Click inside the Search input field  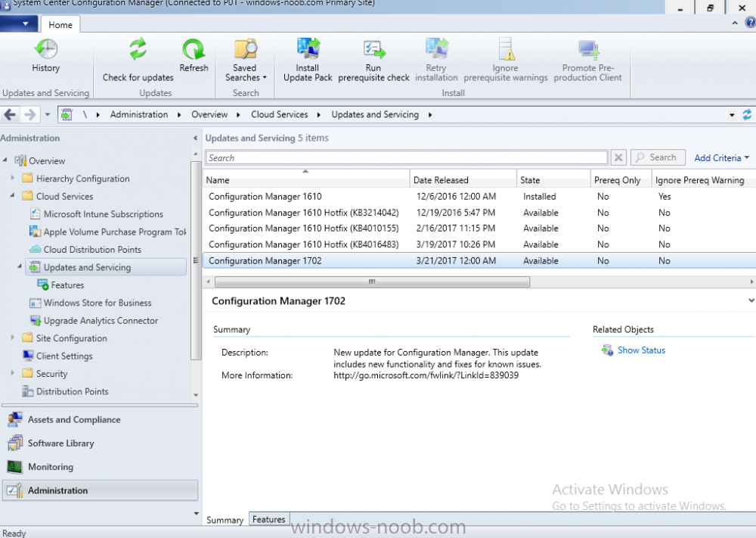(x=407, y=158)
